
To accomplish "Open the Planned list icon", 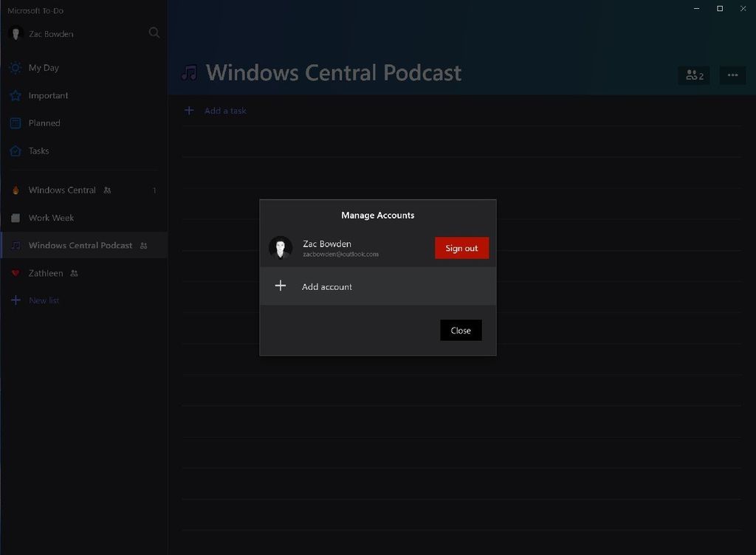I will (14, 123).
